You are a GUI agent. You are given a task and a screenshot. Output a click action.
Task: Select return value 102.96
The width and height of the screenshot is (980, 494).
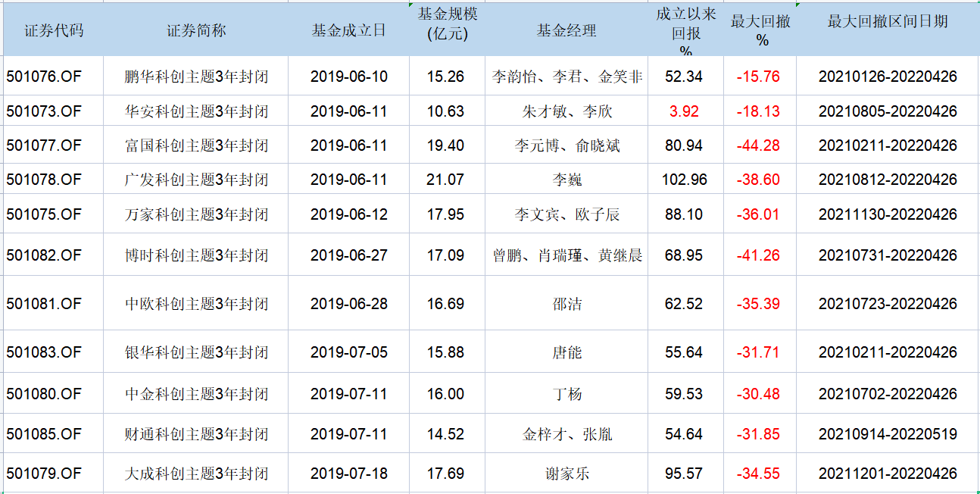tap(684, 180)
